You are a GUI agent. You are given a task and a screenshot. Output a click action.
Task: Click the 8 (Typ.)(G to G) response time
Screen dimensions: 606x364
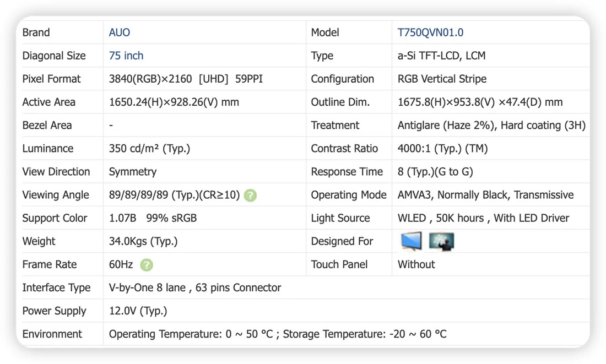(x=435, y=172)
